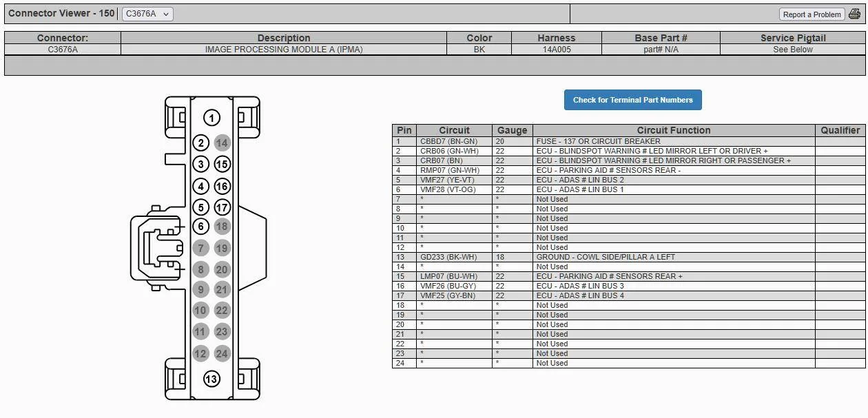The height and width of the screenshot is (418, 868).
Task: Select GD233 (BK-WH) ground row
Action: click(x=628, y=257)
